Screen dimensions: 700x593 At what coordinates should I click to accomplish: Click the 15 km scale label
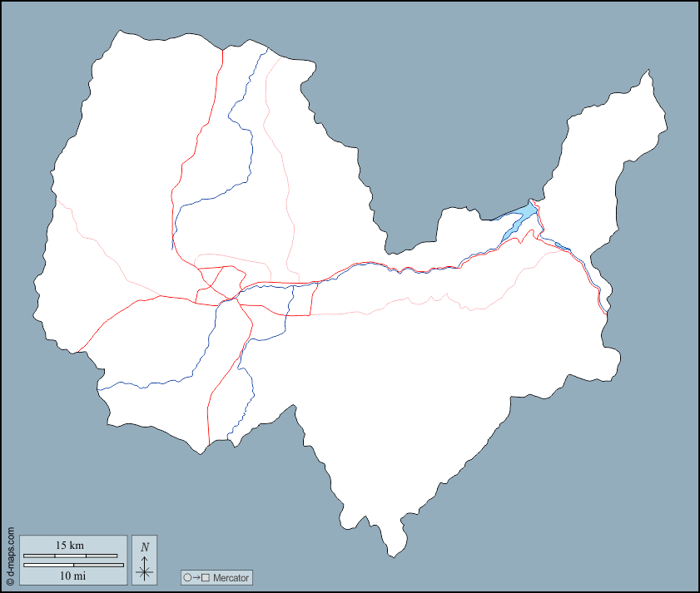[70, 546]
